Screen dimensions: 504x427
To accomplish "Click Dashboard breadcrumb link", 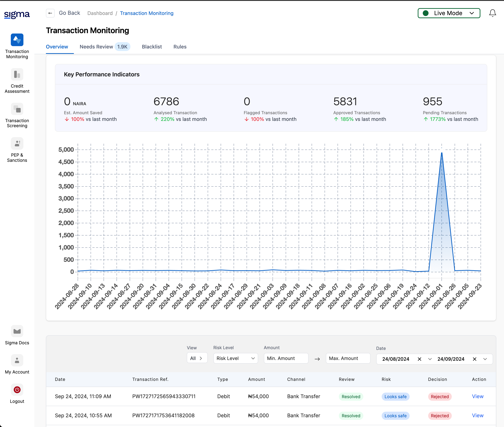I will pos(100,13).
